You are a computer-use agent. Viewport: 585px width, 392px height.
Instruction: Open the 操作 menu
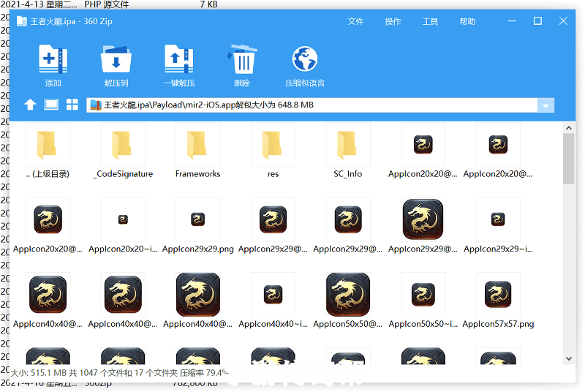pyautogui.click(x=393, y=21)
